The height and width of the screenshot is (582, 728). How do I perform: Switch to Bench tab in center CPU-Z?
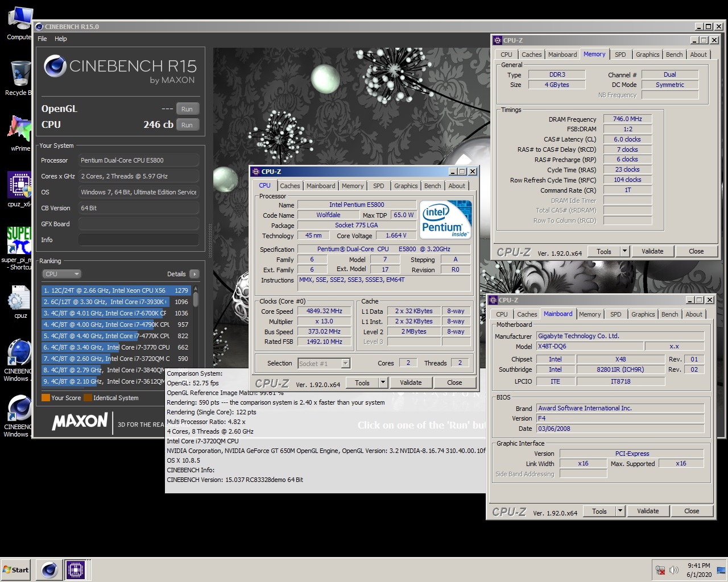pos(432,186)
